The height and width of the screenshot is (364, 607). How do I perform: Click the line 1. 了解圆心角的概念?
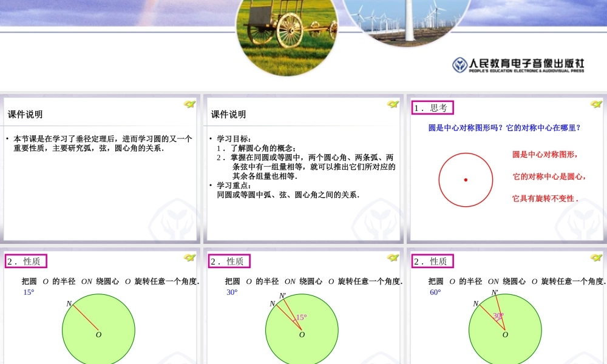tap(257, 148)
